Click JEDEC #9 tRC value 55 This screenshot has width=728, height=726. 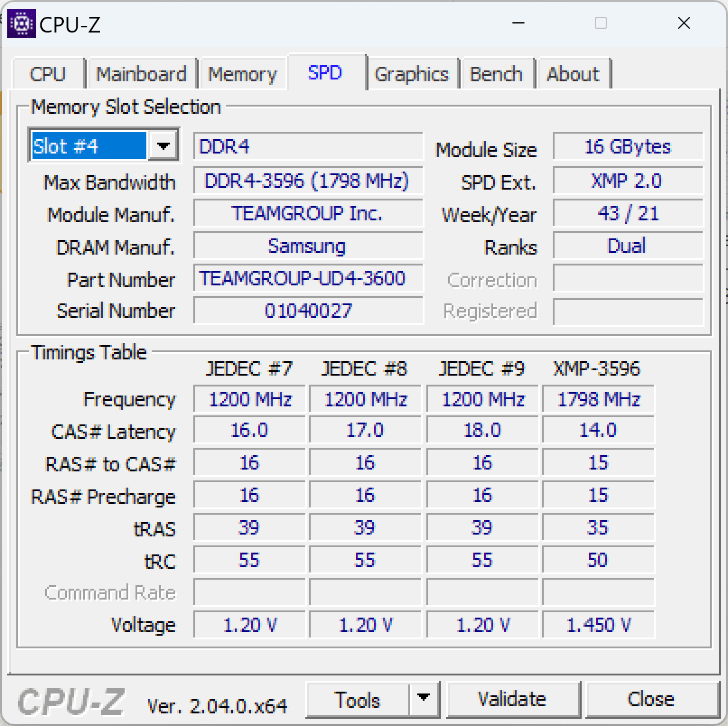(482, 560)
